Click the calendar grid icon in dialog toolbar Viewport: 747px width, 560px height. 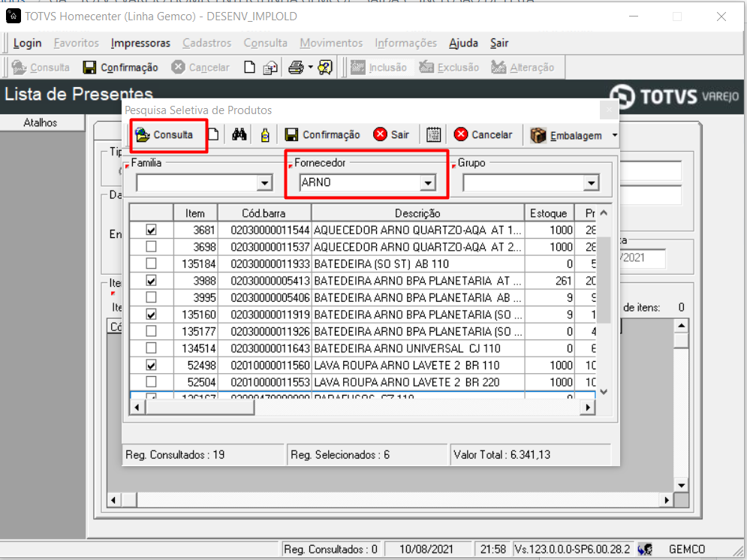[x=433, y=135]
